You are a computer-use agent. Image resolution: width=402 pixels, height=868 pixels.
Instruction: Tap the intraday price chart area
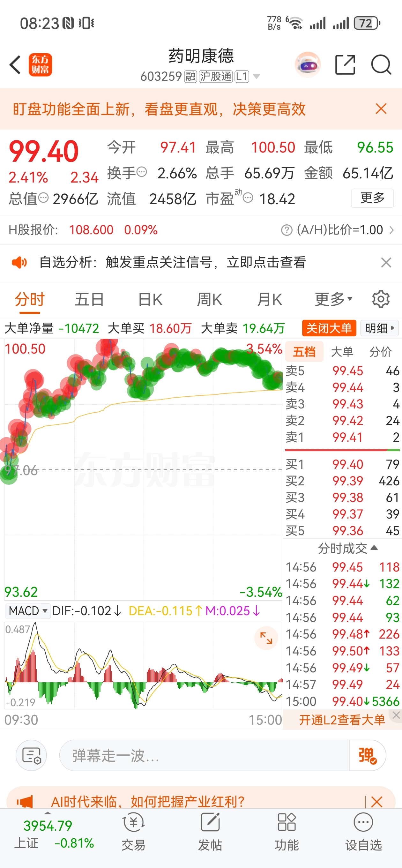click(x=143, y=470)
